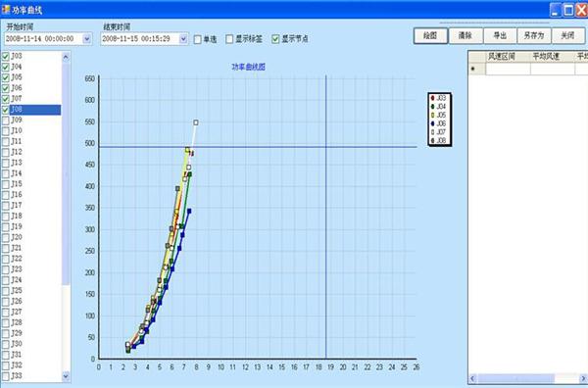Click the 清除 (clear) button
588x388 pixels.
tap(465, 35)
